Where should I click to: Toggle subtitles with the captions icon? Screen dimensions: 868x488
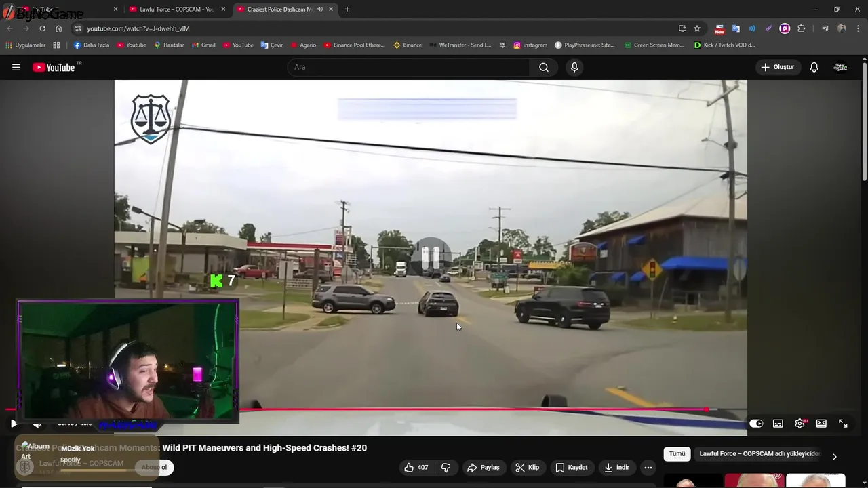click(x=778, y=424)
